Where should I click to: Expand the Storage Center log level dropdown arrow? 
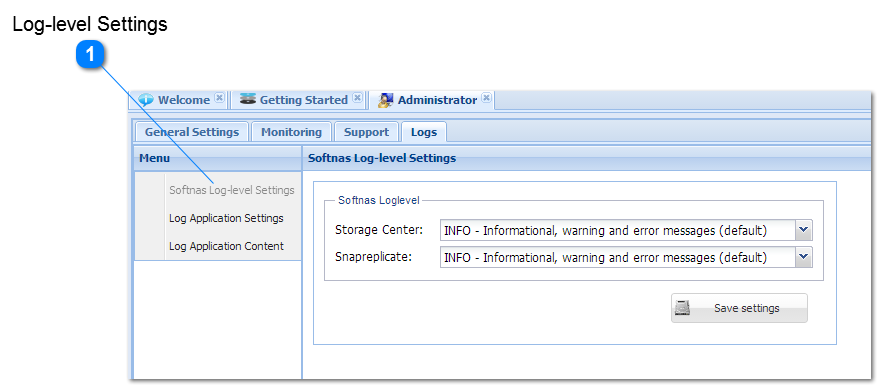click(x=804, y=230)
